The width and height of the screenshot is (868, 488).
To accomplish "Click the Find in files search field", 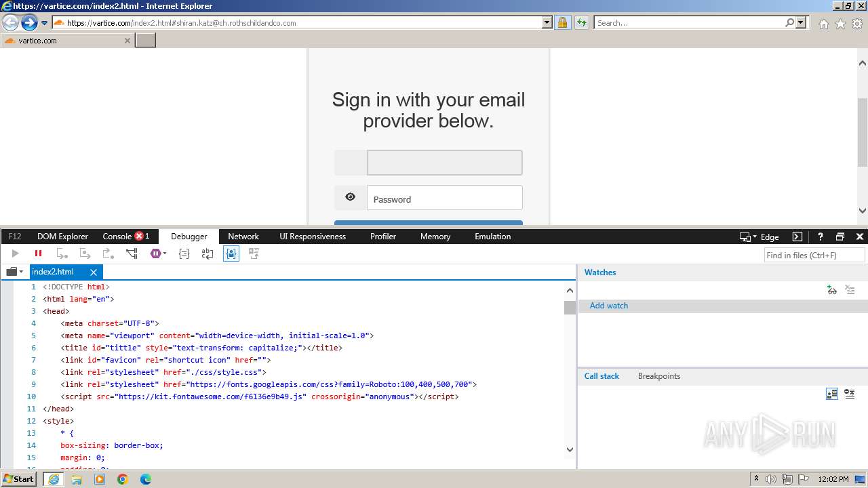I will tap(814, 255).
